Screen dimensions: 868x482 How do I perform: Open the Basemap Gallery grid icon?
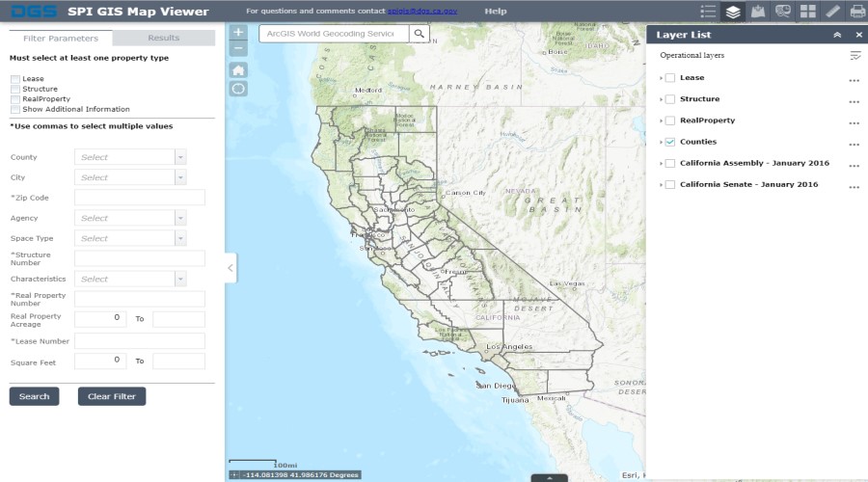click(x=807, y=12)
